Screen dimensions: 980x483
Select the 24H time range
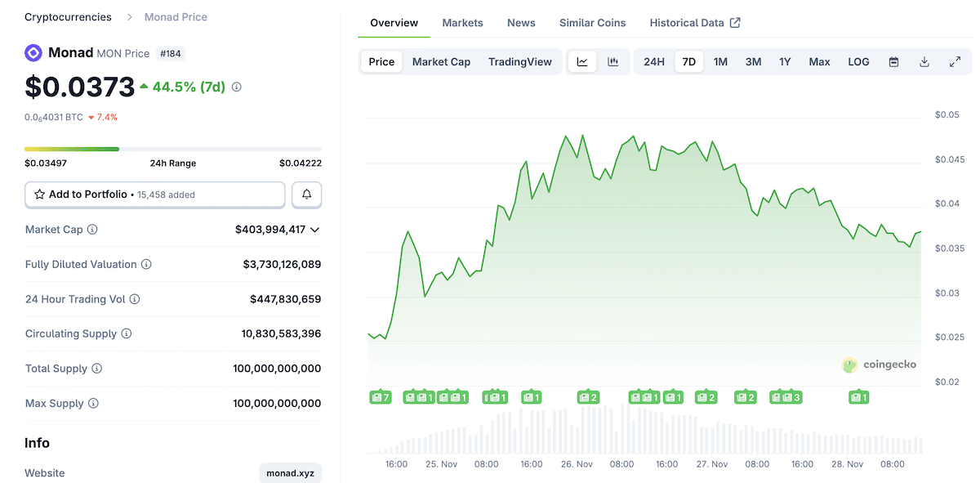[653, 62]
